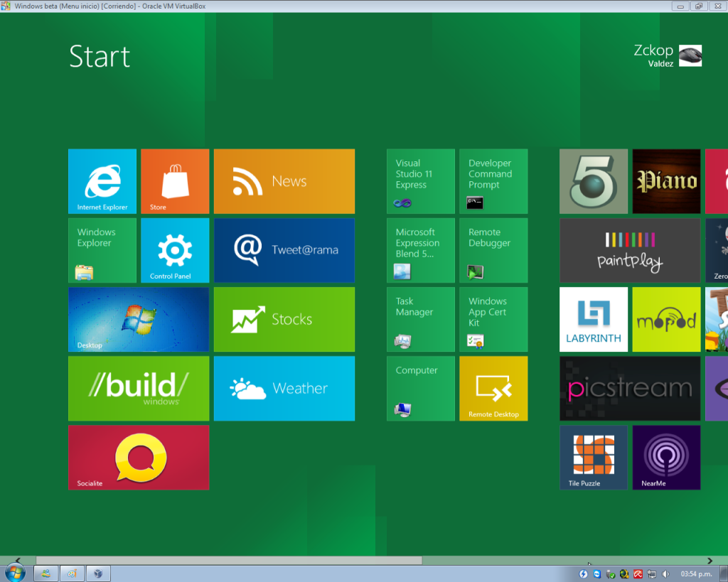Switch to the VirtualBox taskbar button
The width and height of the screenshot is (728, 582).
click(98, 573)
